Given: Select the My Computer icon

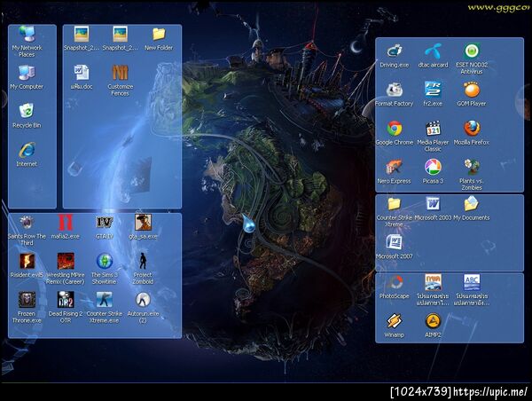Looking at the screenshot, I should click(x=27, y=73).
